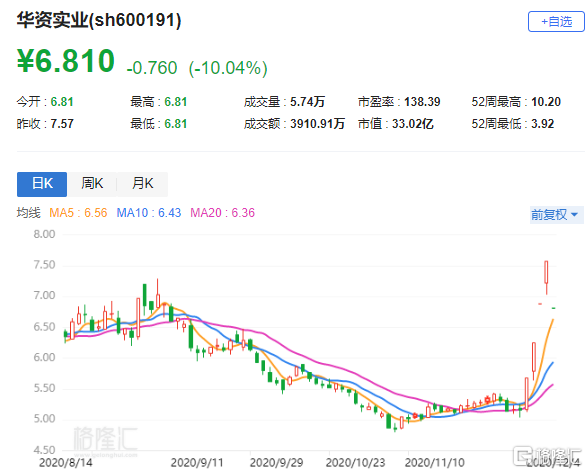Click the last green limit-down candle at 6.81

[554, 308]
